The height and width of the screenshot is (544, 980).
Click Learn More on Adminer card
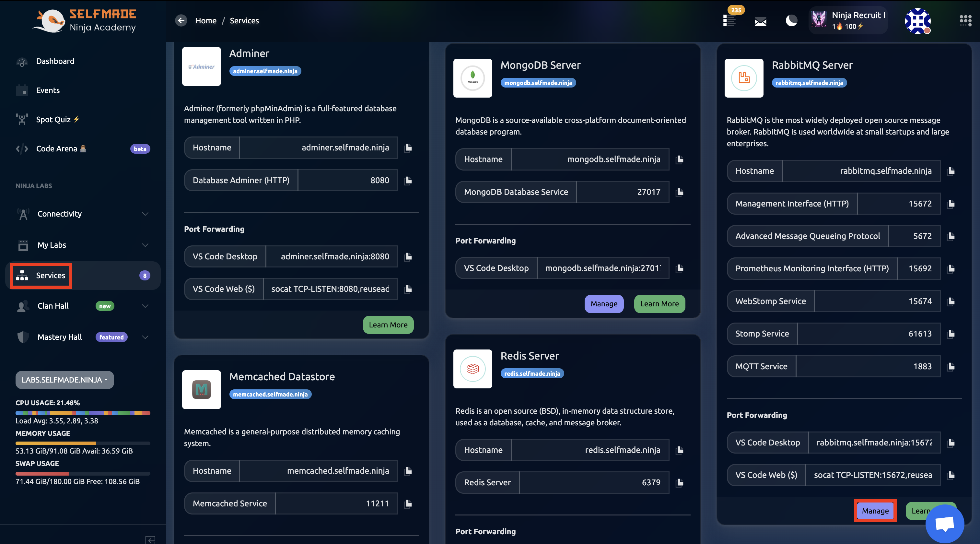coord(388,325)
